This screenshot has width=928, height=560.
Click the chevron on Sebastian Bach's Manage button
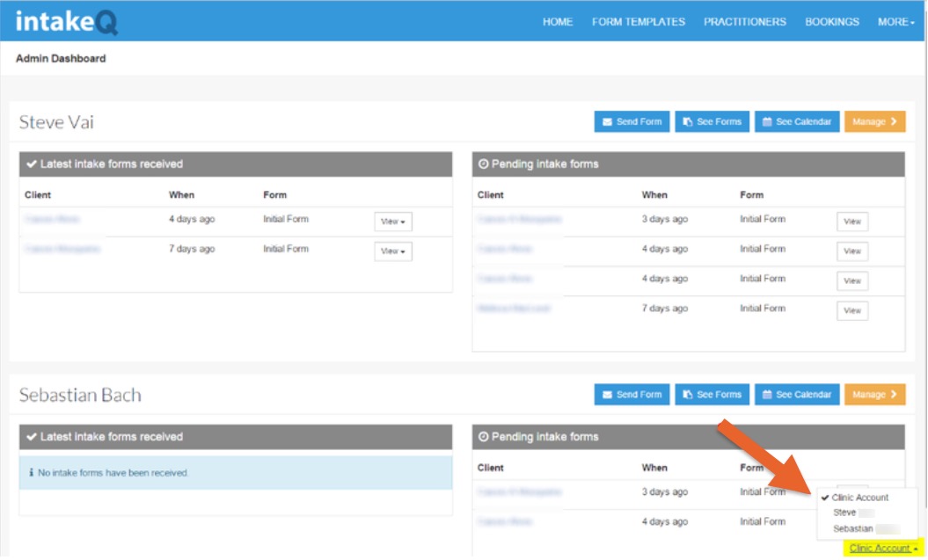[894, 395]
